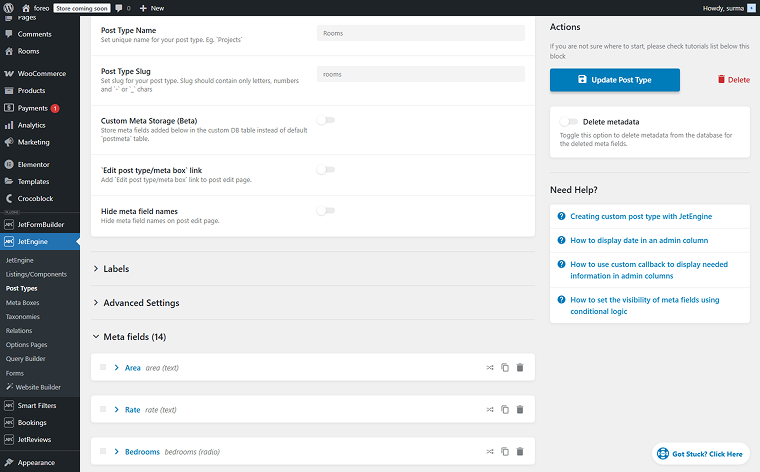Open the Howdy, surma account menu
Viewport: 760px width, 472px height.
point(729,8)
